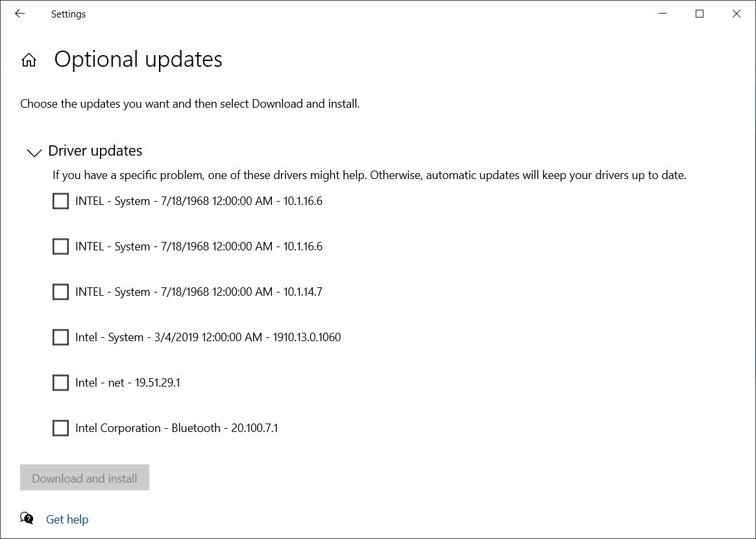The height and width of the screenshot is (539, 756).
Task: Check Intel System 1910.13.0.1060 checkbox
Action: pyautogui.click(x=60, y=337)
